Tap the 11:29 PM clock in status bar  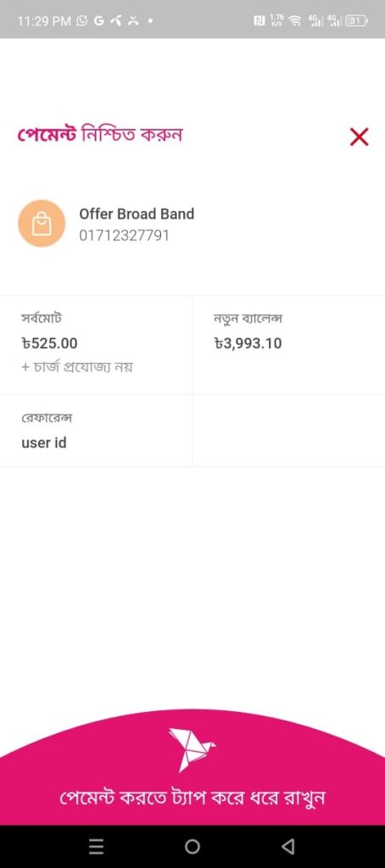(44, 21)
